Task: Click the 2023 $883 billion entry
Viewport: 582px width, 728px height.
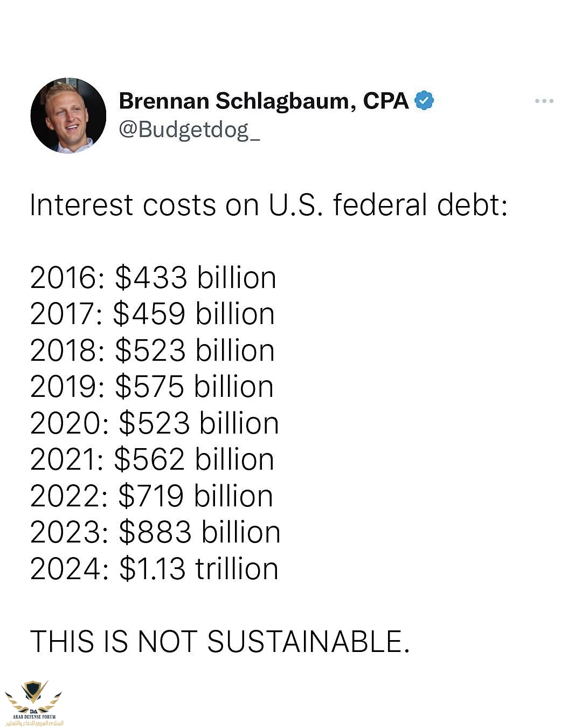Action: point(155,532)
